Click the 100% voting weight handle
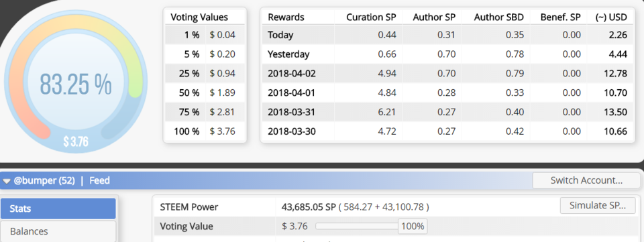The height and width of the screenshot is (242, 644). [x=413, y=226]
